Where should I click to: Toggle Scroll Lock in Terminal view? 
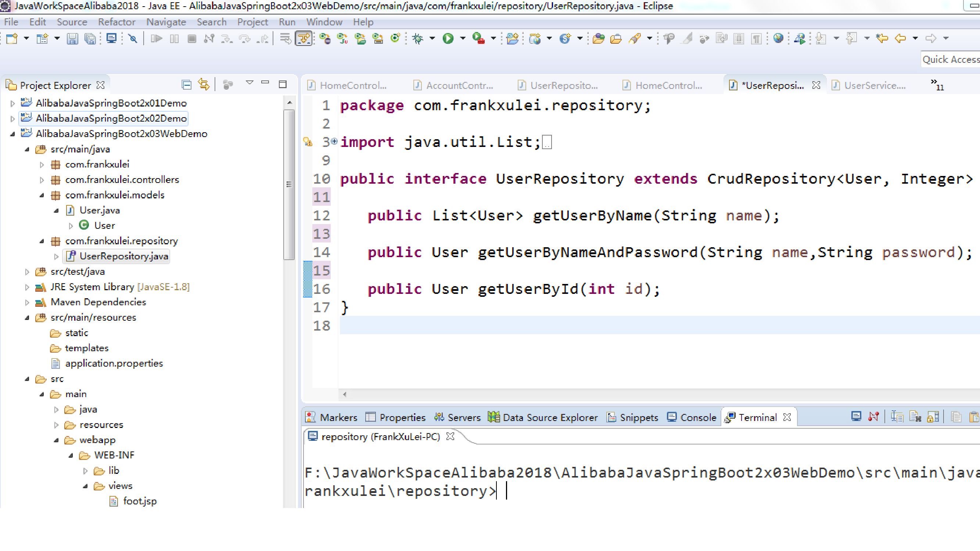(933, 417)
